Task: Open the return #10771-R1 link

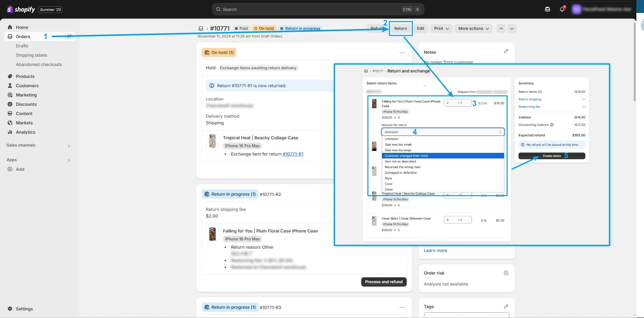Action: pyautogui.click(x=293, y=154)
